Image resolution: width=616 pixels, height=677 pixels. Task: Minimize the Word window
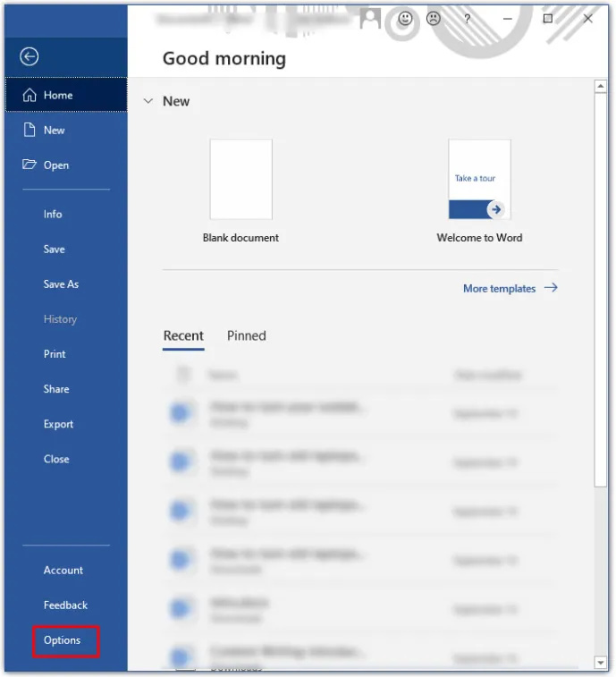click(508, 19)
